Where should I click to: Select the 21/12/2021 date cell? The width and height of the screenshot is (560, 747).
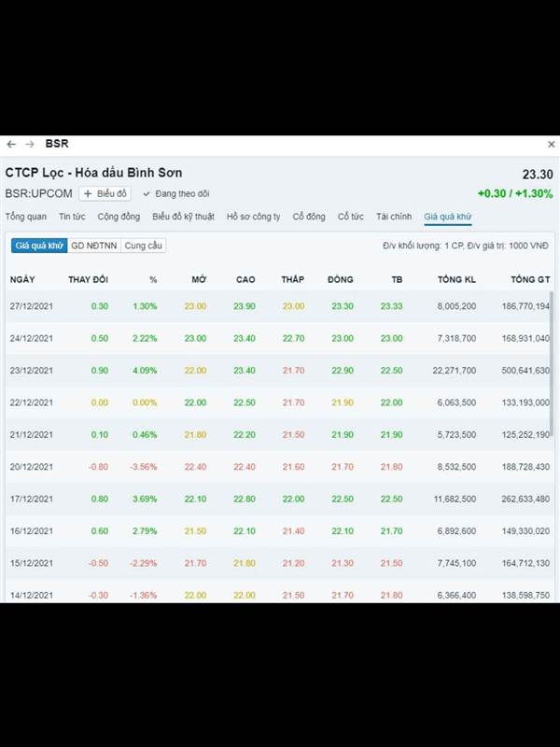tap(32, 434)
